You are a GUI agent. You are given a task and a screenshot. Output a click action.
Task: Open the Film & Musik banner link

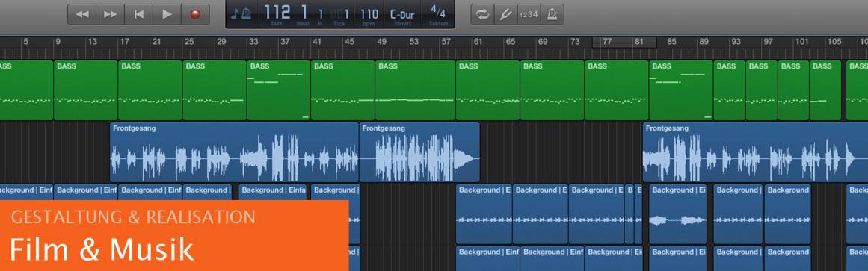pyautogui.click(x=101, y=249)
